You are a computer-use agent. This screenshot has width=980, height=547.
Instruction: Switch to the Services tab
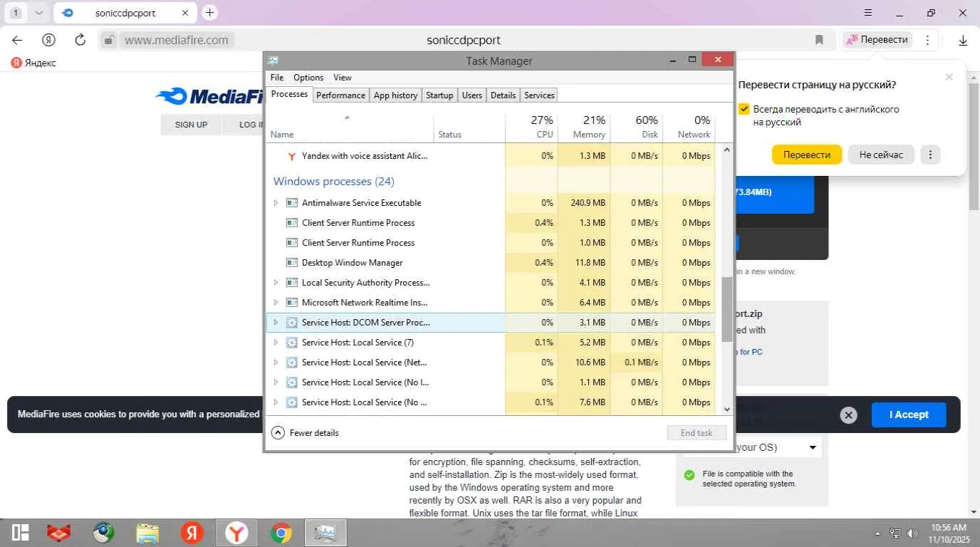coord(539,95)
